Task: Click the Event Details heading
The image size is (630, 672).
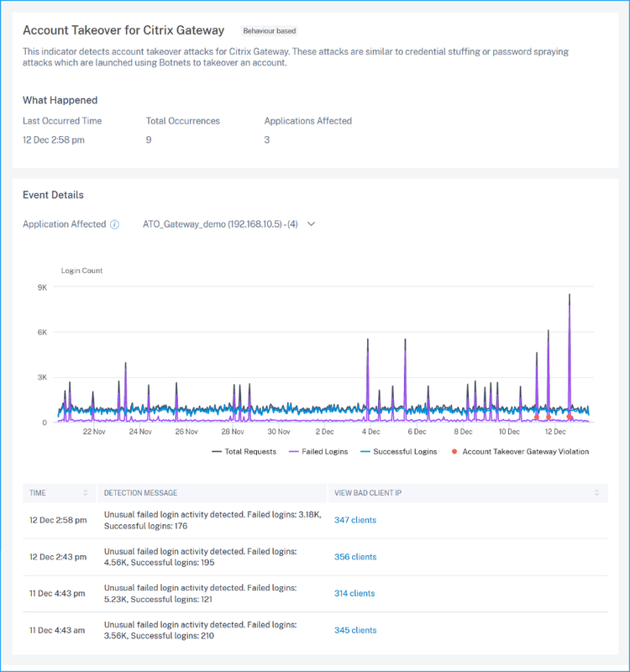Action: click(53, 195)
